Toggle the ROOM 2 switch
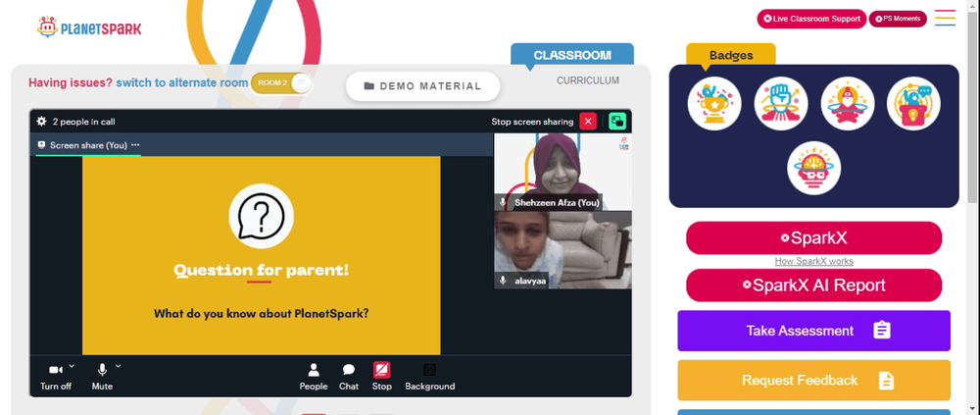 click(x=281, y=83)
